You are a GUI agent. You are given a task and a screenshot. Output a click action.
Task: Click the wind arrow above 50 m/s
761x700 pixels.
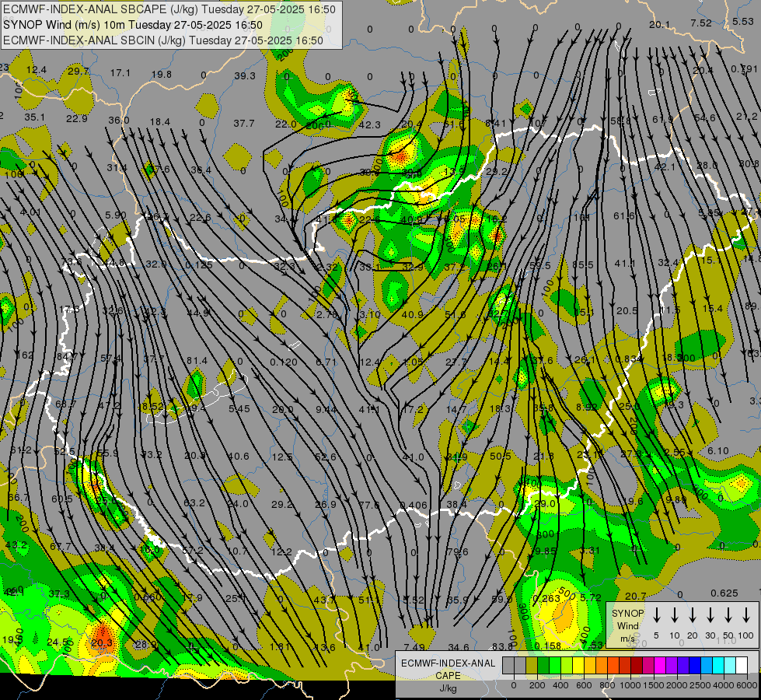click(728, 614)
